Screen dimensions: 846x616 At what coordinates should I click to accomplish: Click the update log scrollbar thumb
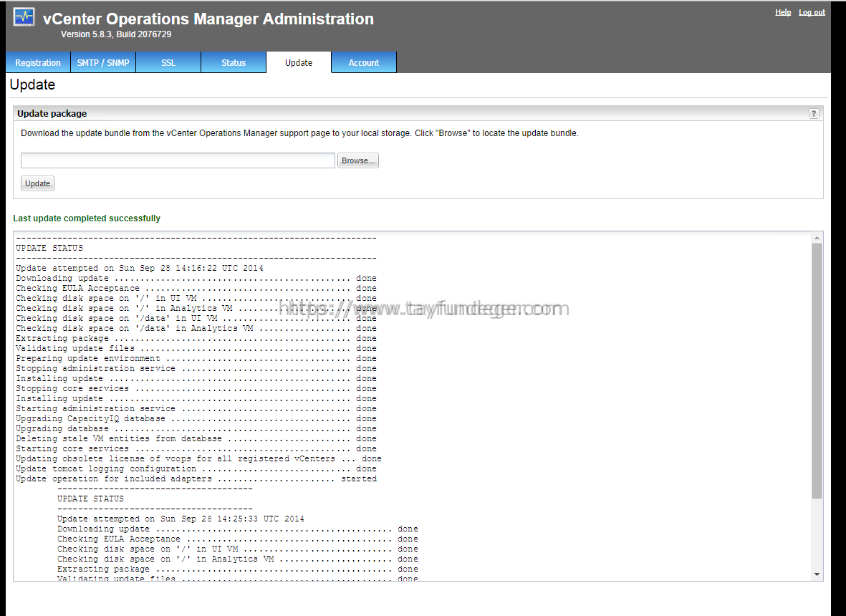817,371
